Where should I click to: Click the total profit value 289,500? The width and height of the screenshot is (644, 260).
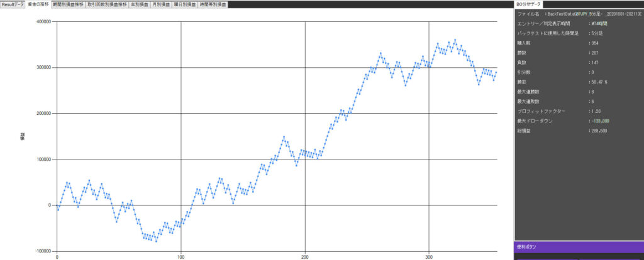click(x=599, y=131)
